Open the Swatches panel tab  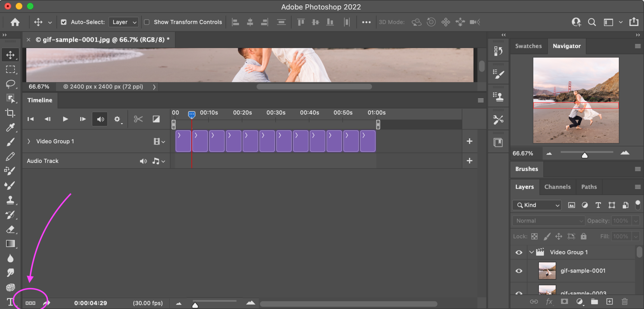point(528,46)
